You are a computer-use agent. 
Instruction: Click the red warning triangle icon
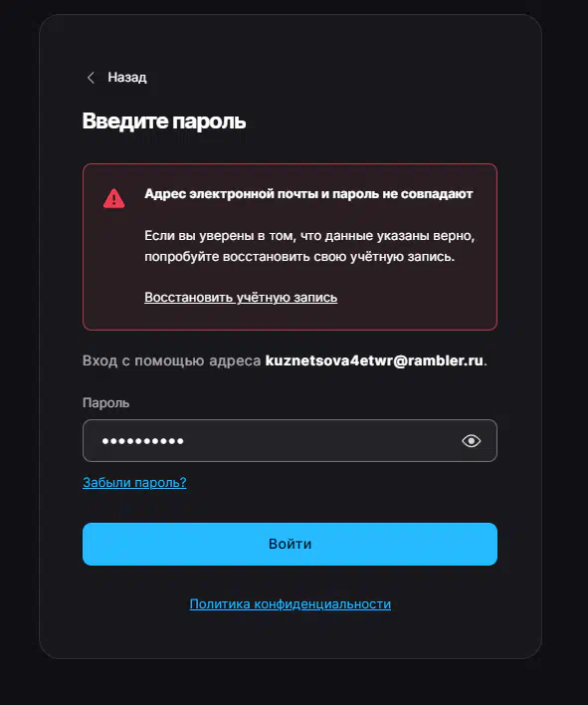(114, 198)
